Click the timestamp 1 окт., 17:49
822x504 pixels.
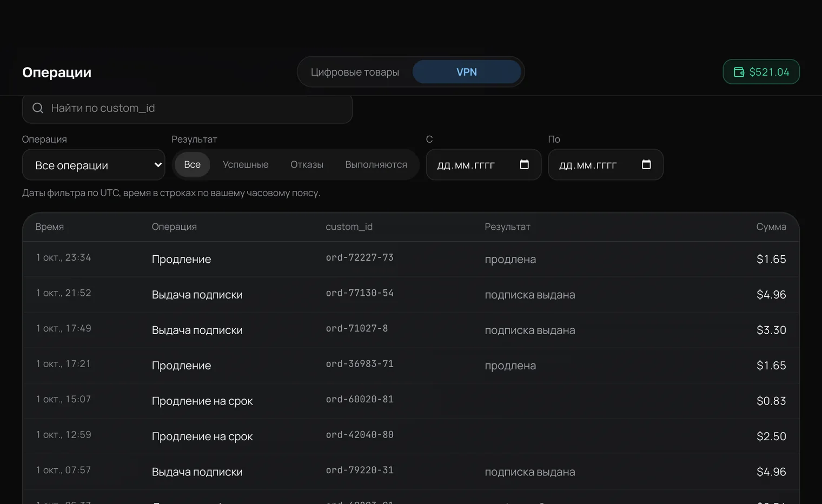pyautogui.click(x=63, y=328)
